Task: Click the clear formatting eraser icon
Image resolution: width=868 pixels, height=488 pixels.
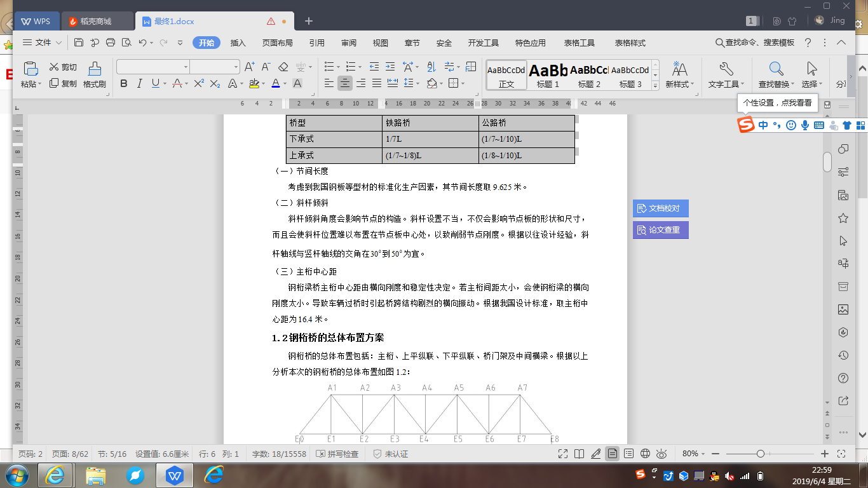Action: [x=283, y=67]
